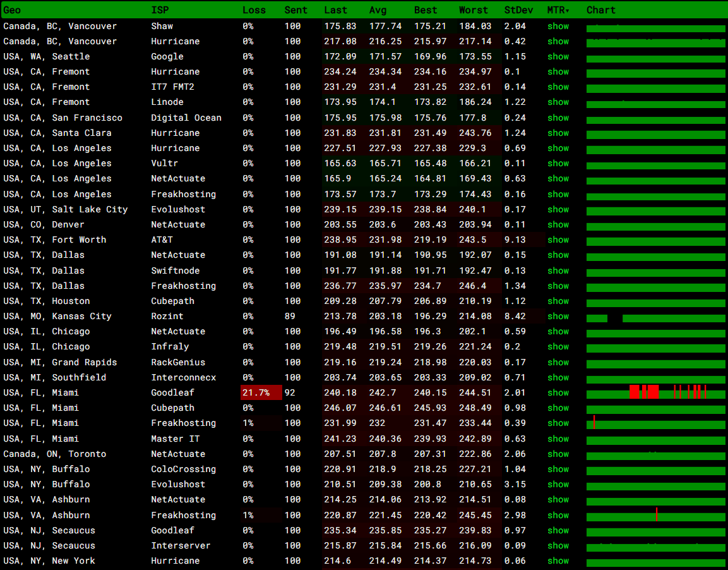The width and height of the screenshot is (728, 570).
Task: Click the Best column header
Action: pos(426,9)
